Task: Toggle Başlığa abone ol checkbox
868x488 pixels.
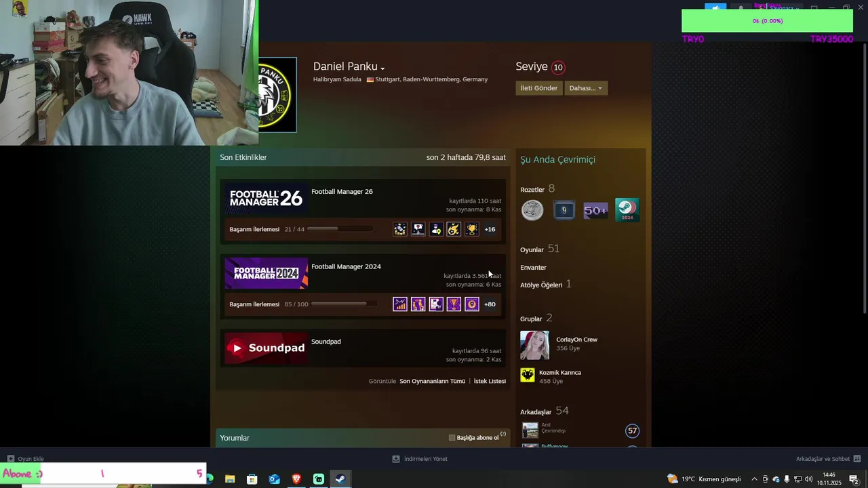Action: click(x=452, y=438)
